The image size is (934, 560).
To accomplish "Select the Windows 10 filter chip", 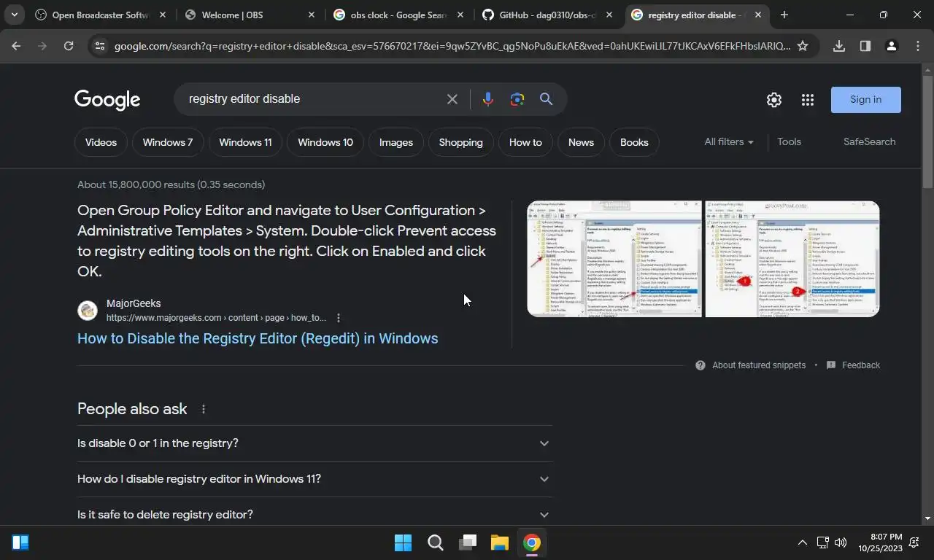I will click(325, 142).
